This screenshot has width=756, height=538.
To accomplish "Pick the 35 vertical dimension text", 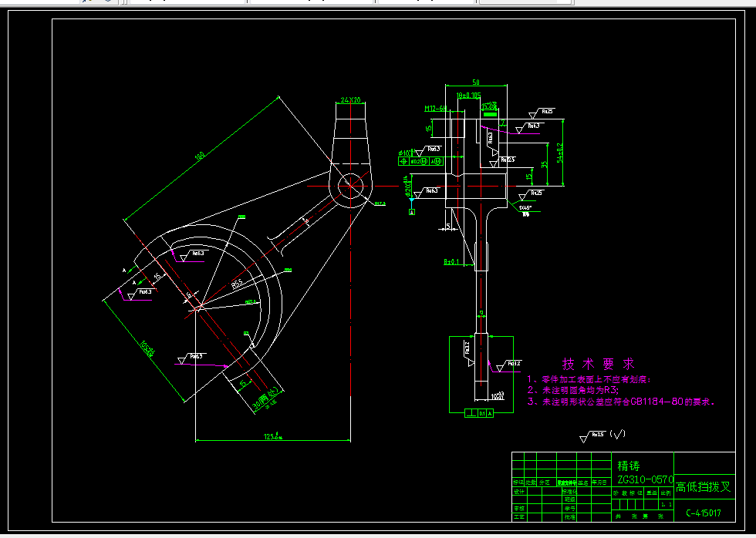I will pyautogui.click(x=545, y=164).
